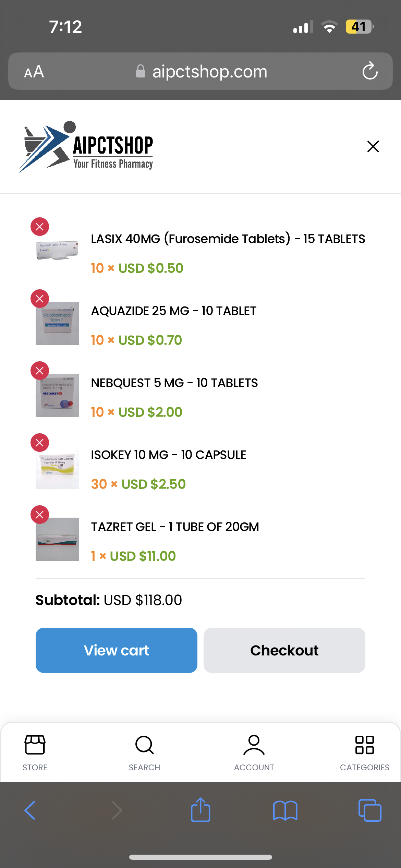The width and height of the screenshot is (401, 868).
Task: Remove Tazret Gel from cart
Action: pos(40,515)
